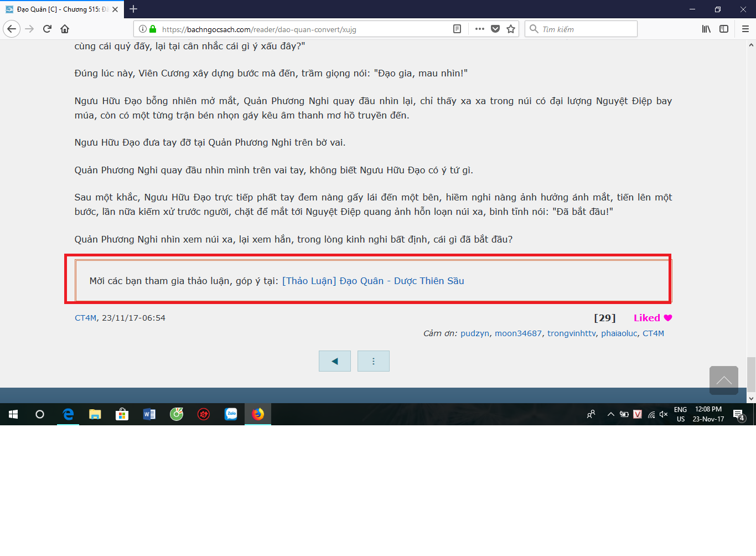This screenshot has width=756, height=556.
Task: Go to the Firefox home page
Action: [65, 29]
